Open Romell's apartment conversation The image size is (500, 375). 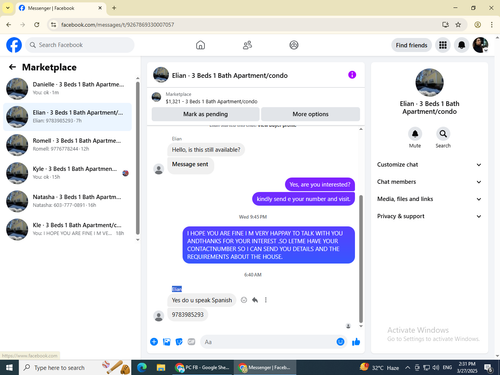click(x=67, y=145)
